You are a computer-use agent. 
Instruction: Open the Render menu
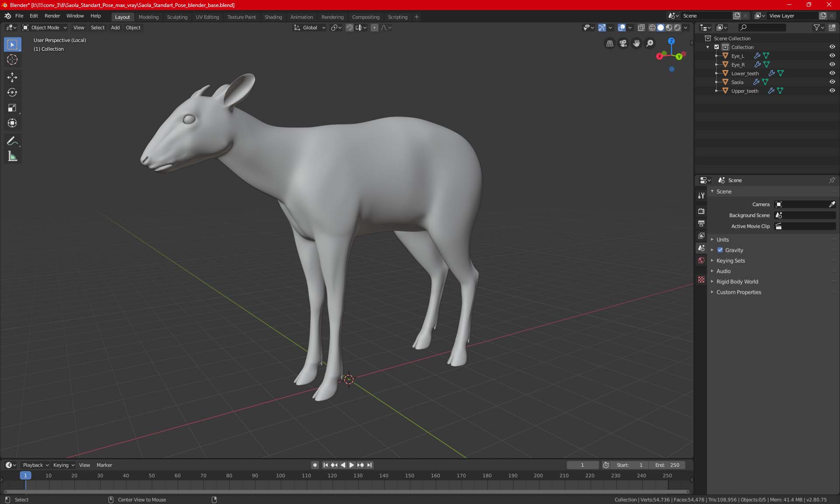click(x=52, y=16)
